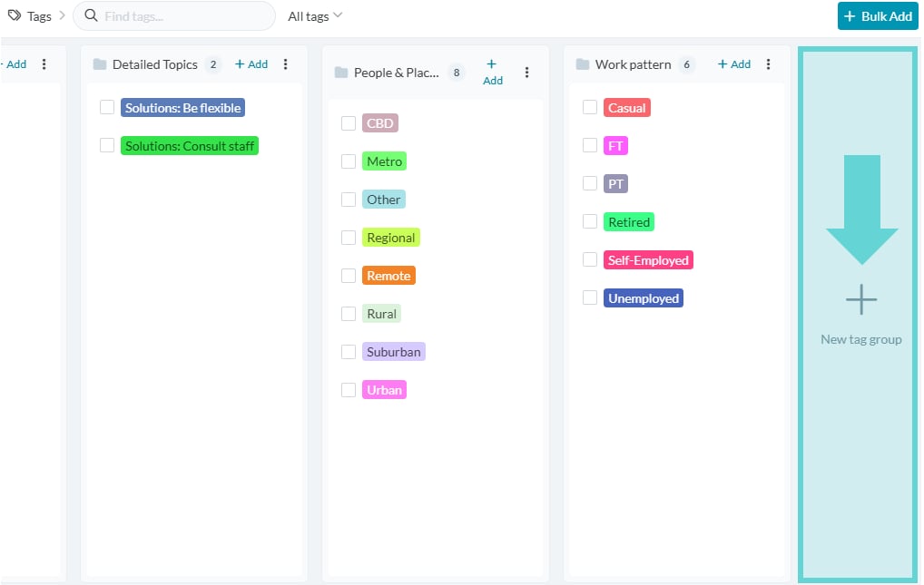
Task: Click the Work pattern count badge 6
Action: tap(686, 64)
